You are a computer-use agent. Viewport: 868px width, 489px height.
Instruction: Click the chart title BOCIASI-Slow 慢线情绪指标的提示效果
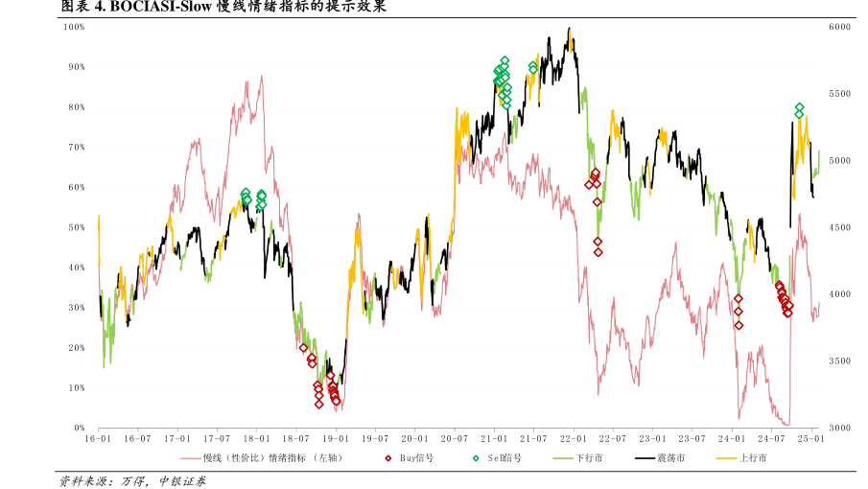pos(223,7)
